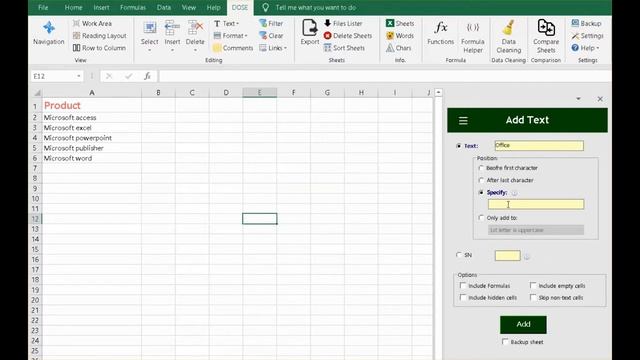Screen dimensions: 640x360
Task: Select cell Microsoft powerpoint
Action: [92, 138]
